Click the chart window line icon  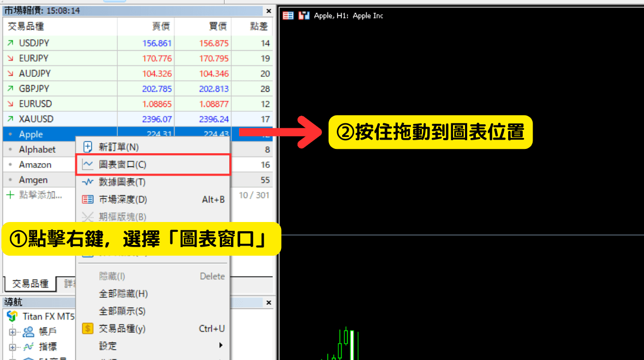[87, 165]
